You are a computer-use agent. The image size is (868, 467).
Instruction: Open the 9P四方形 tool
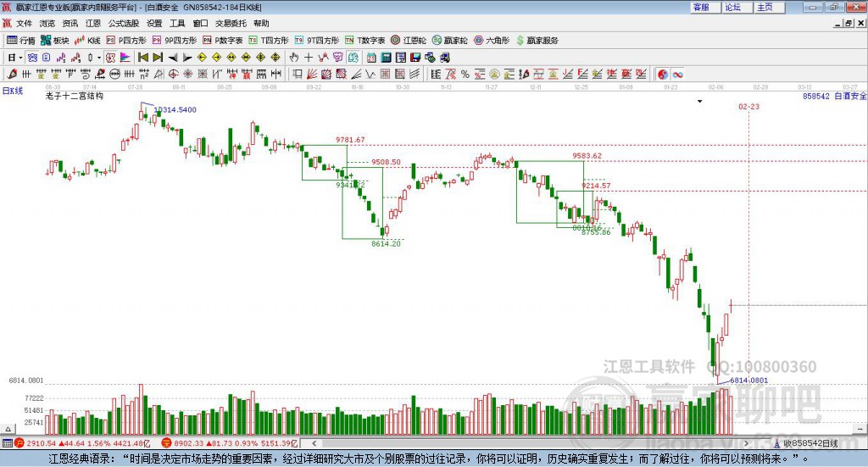coord(175,41)
